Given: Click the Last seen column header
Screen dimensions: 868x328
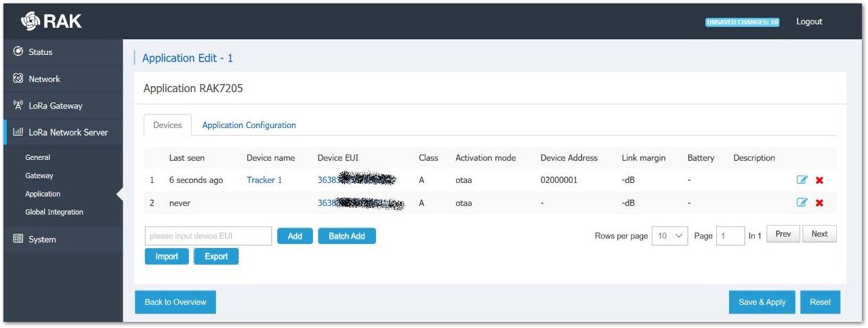Looking at the screenshot, I should coord(187,158).
